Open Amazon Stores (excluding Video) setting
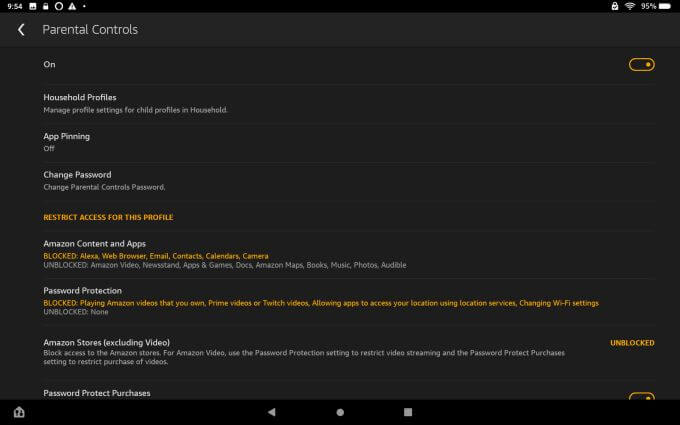680x425 pixels. (349, 352)
